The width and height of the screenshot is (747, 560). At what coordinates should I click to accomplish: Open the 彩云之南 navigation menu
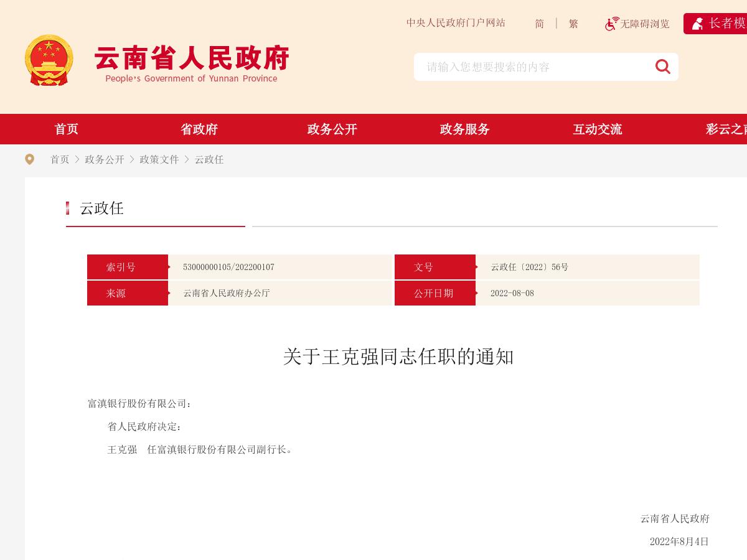[726, 129]
